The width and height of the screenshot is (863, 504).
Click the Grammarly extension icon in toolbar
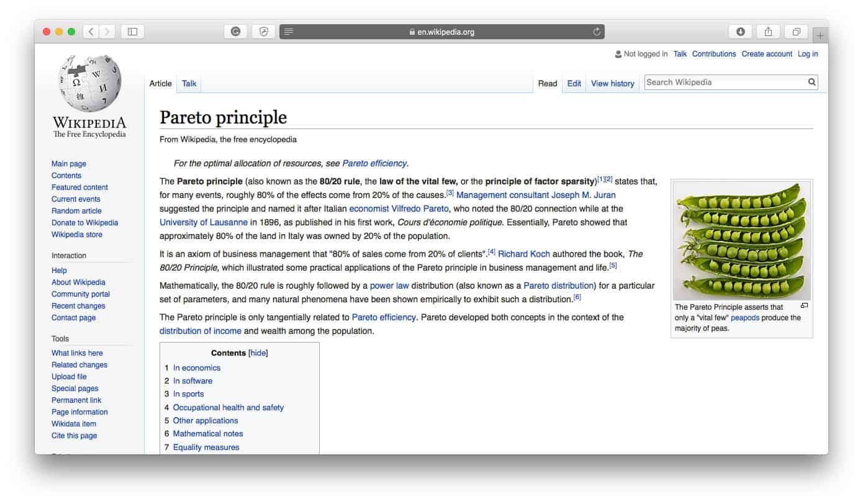coord(236,32)
